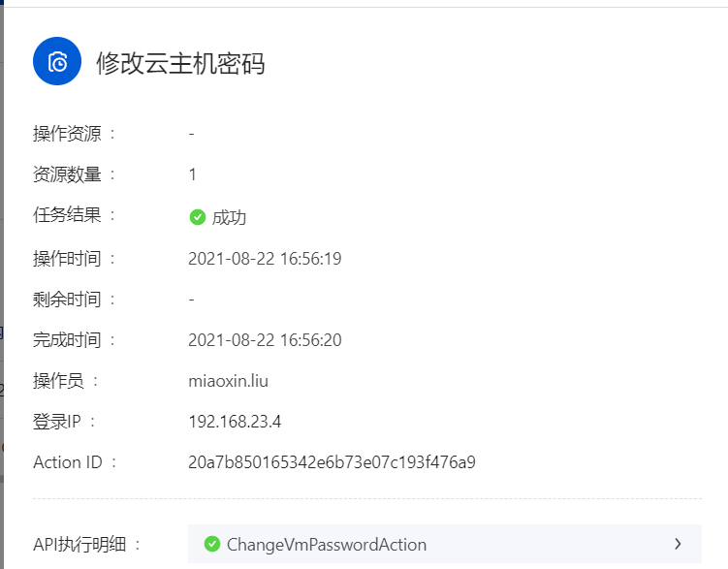Click the 完成时间 label
This screenshot has height=569, width=728.
pyautogui.click(x=67, y=340)
